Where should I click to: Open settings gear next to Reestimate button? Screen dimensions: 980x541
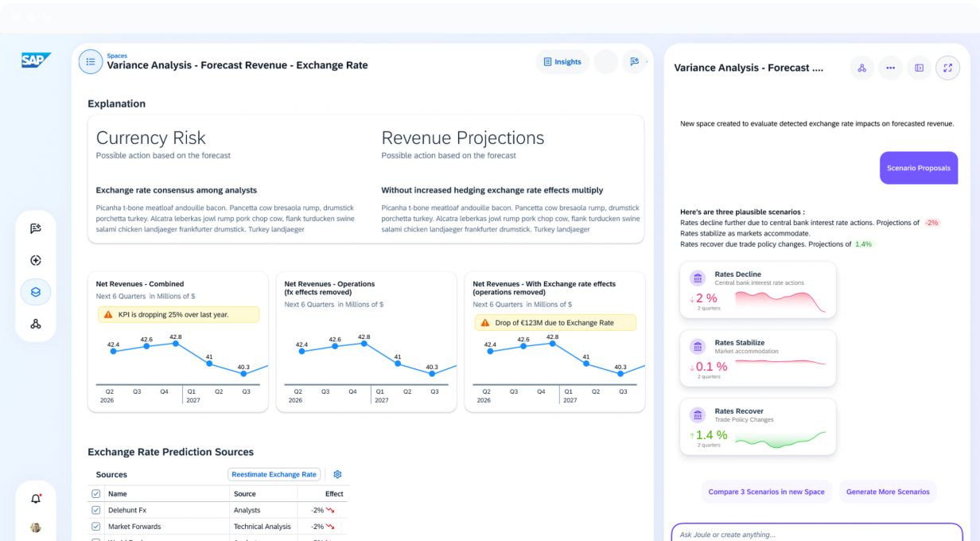click(x=337, y=474)
